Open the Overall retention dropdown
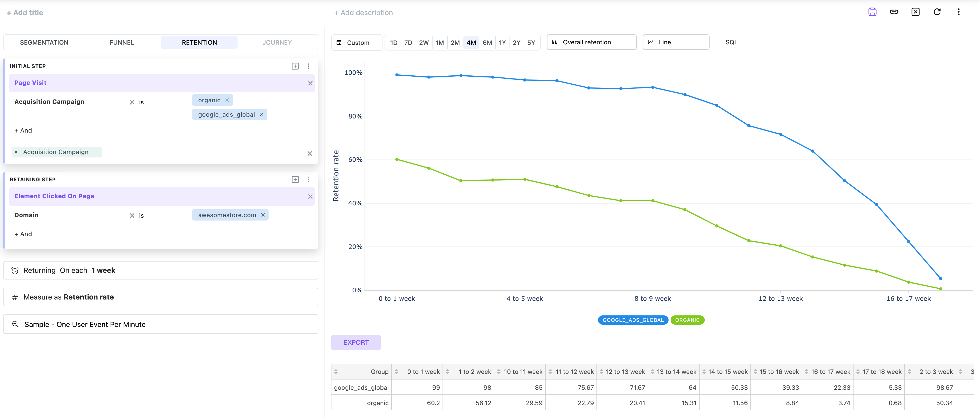 [x=592, y=42]
